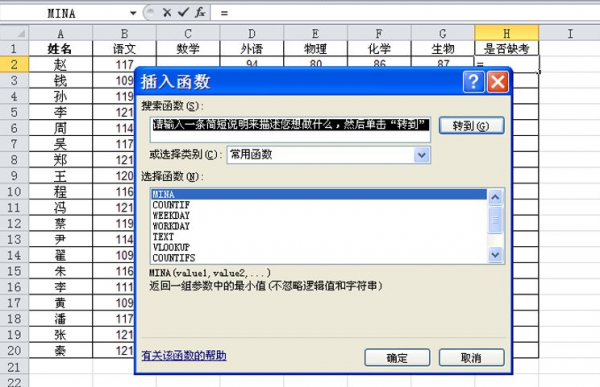Select column E header

click(315, 34)
